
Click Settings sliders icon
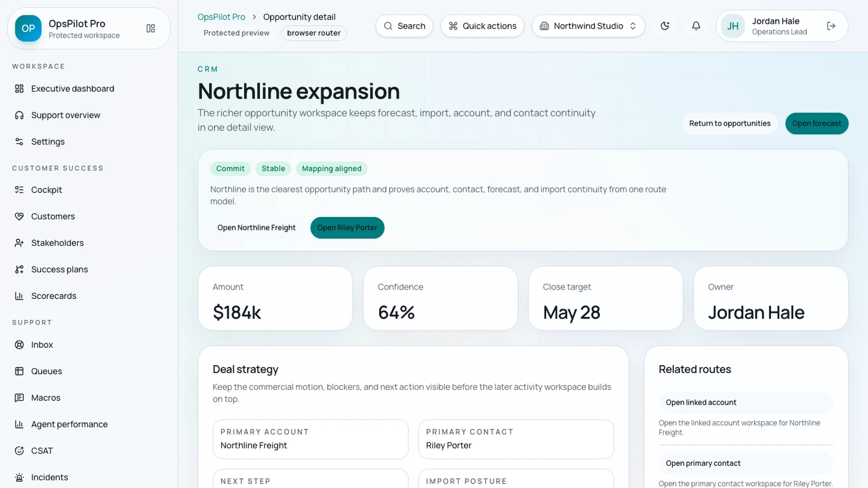click(x=19, y=142)
